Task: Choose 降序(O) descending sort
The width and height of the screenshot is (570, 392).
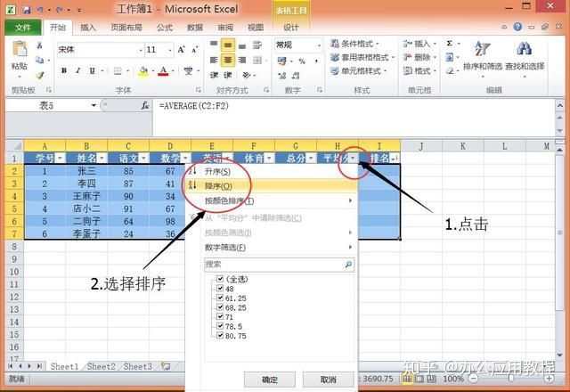Action: pyautogui.click(x=271, y=186)
